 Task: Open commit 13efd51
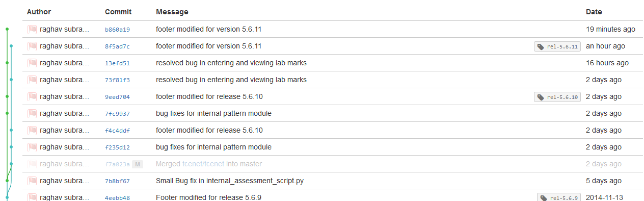117,63
